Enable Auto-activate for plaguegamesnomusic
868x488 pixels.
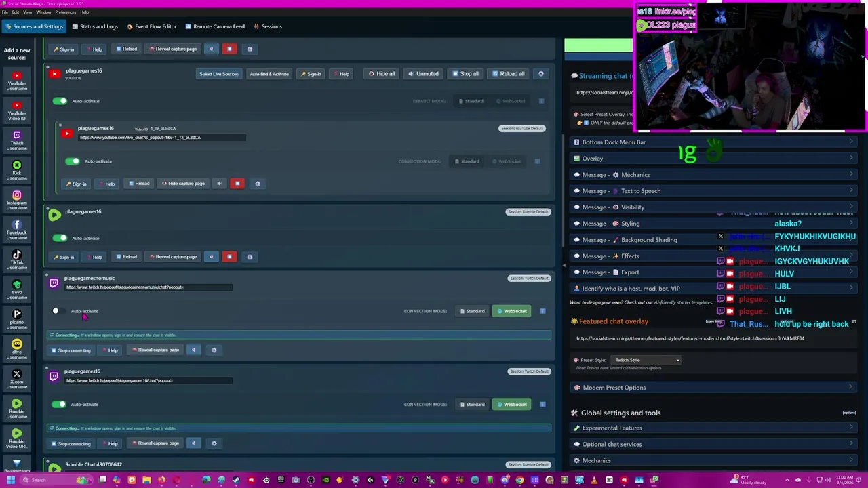point(59,311)
